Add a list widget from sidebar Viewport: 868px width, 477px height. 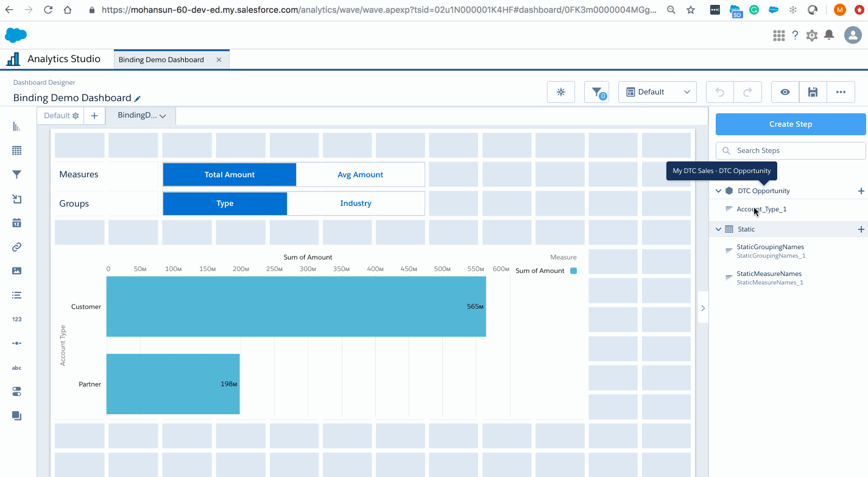click(16, 295)
